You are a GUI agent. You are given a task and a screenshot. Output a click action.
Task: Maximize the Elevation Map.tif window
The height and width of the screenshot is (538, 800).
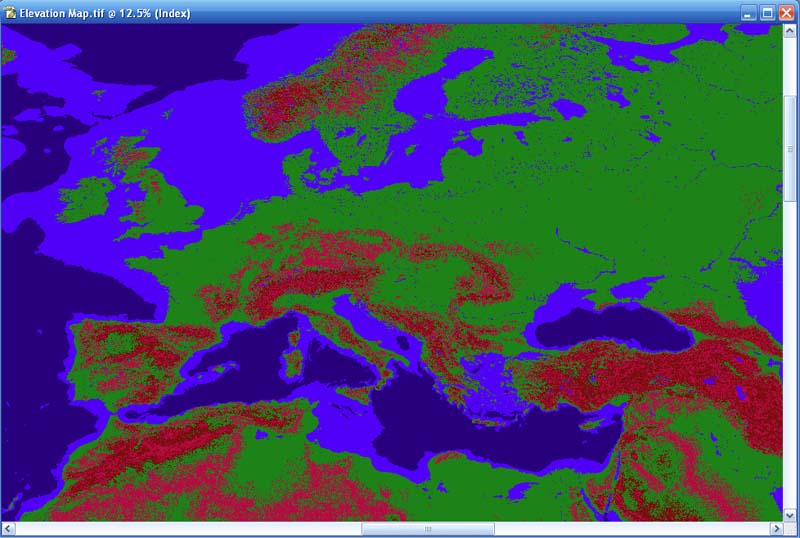pyautogui.click(x=767, y=13)
